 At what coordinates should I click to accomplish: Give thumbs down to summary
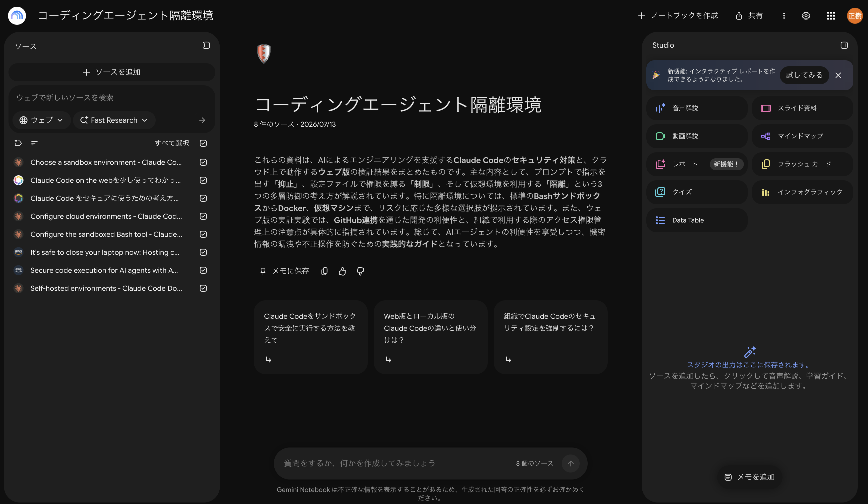click(360, 271)
